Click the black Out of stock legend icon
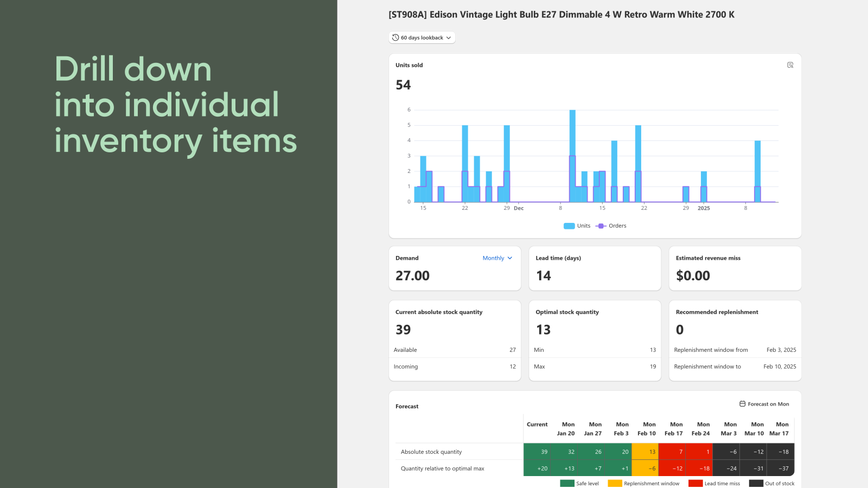Viewport: 868px width, 488px height. [x=756, y=484]
